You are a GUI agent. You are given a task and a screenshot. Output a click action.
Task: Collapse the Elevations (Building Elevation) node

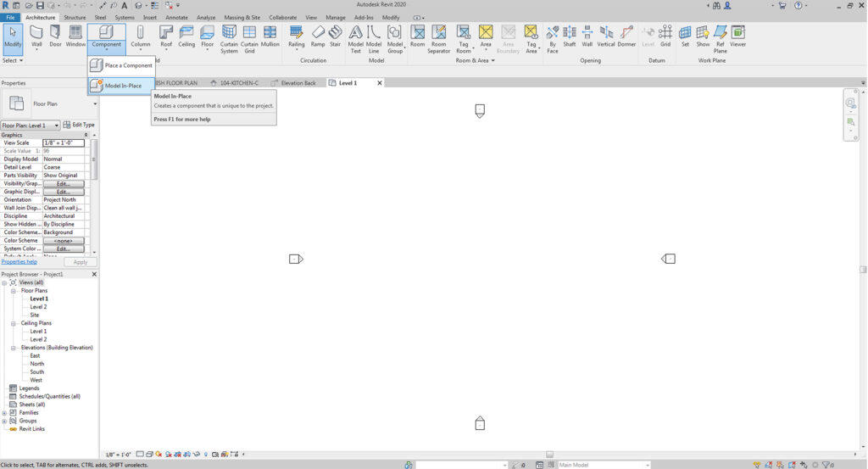[x=14, y=348]
